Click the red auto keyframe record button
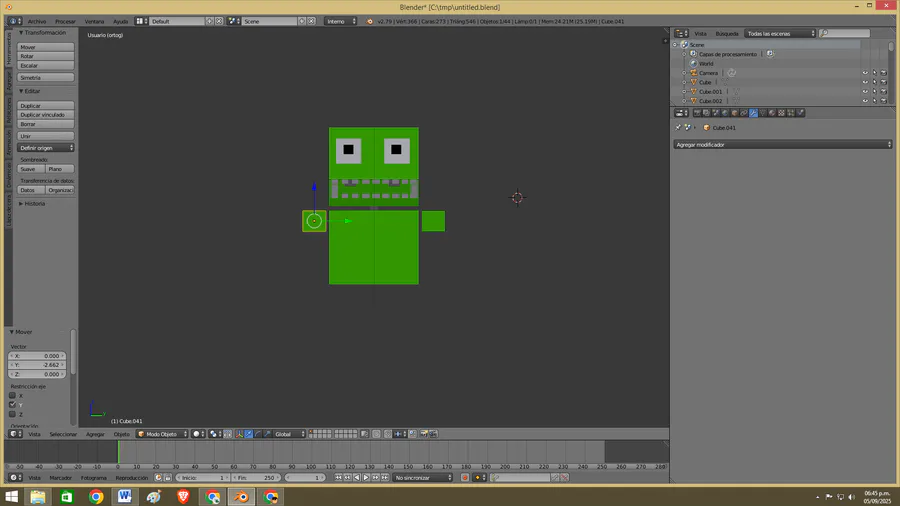This screenshot has height=506, width=900. click(x=465, y=477)
